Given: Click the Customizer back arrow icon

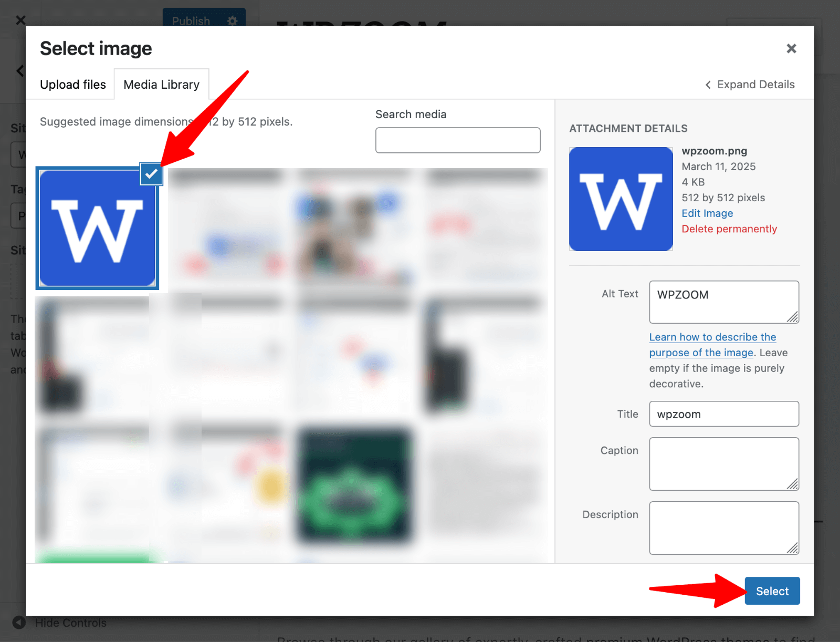Looking at the screenshot, I should (20, 70).
